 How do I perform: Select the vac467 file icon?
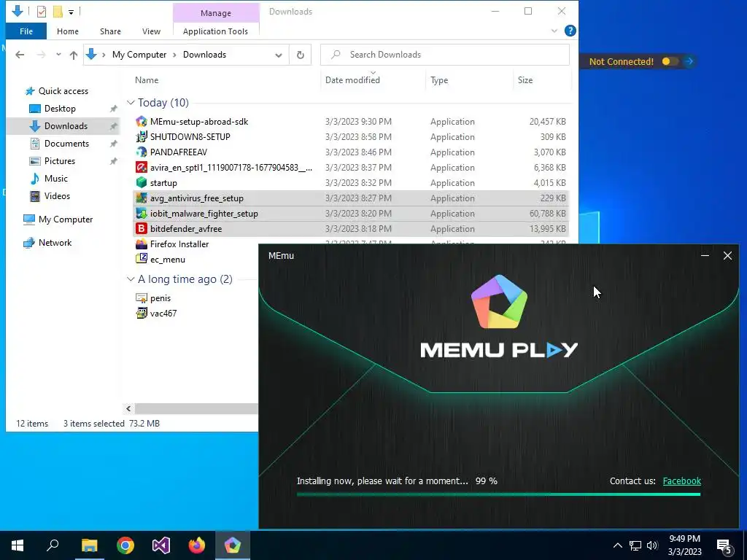coord(141,313)
